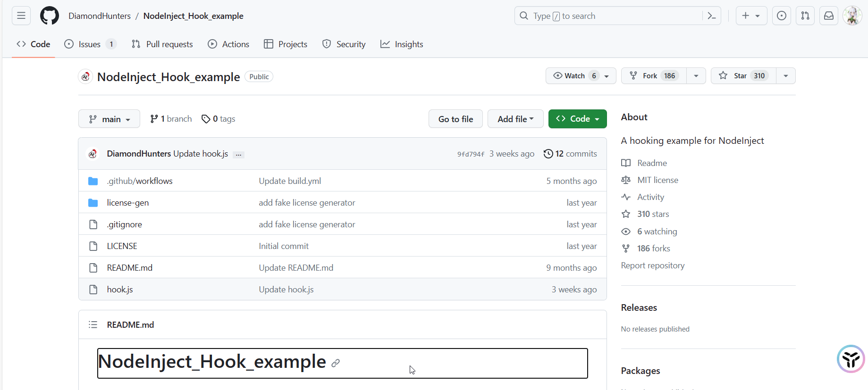Click the .github/workflows folder icon
The height and width of the screenshot is (390, 868).
(x=93, y=181)
